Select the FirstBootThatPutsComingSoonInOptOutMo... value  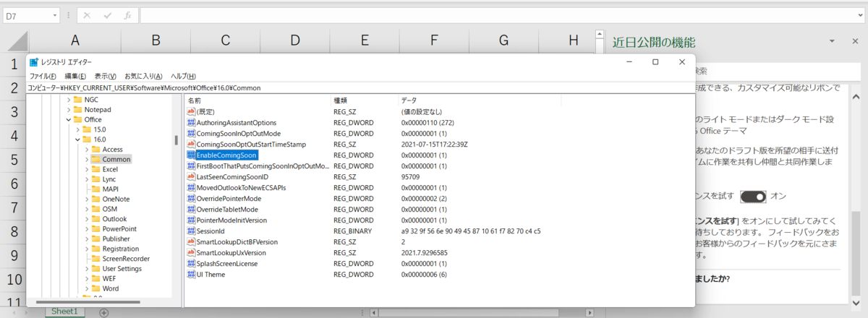click(263, 166)
